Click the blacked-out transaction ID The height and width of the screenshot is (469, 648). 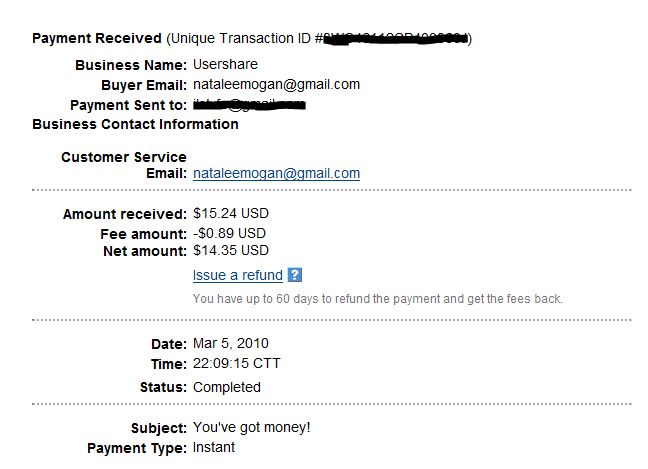pyautogui.click(x=396, y=39)
